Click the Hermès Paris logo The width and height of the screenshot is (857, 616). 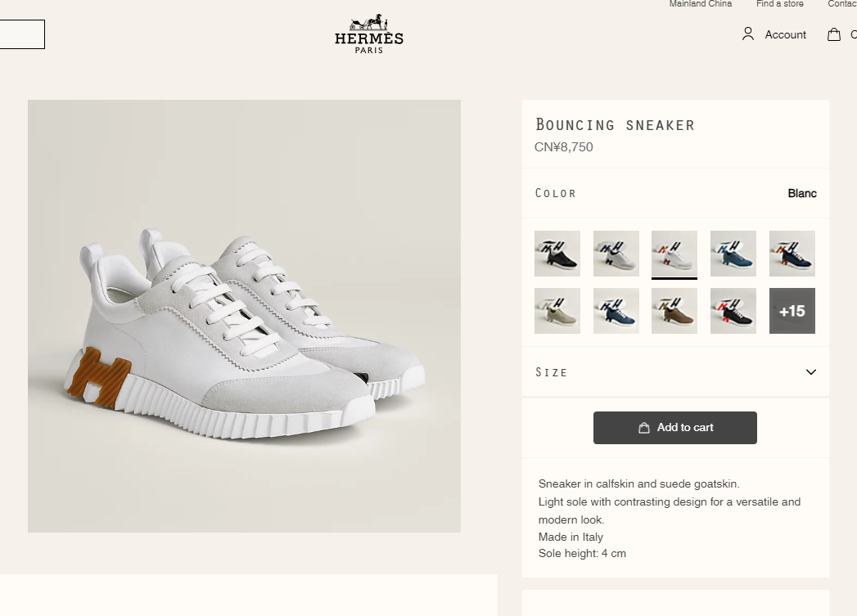369,34
